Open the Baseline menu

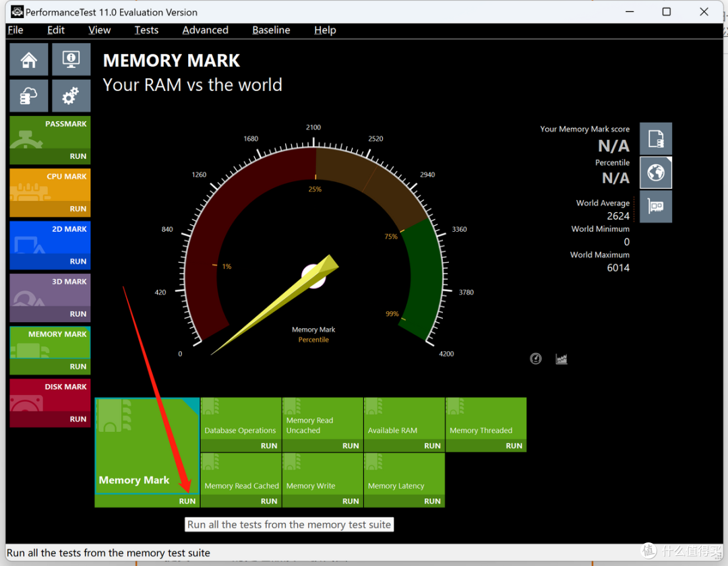click(x=271, y=30)
